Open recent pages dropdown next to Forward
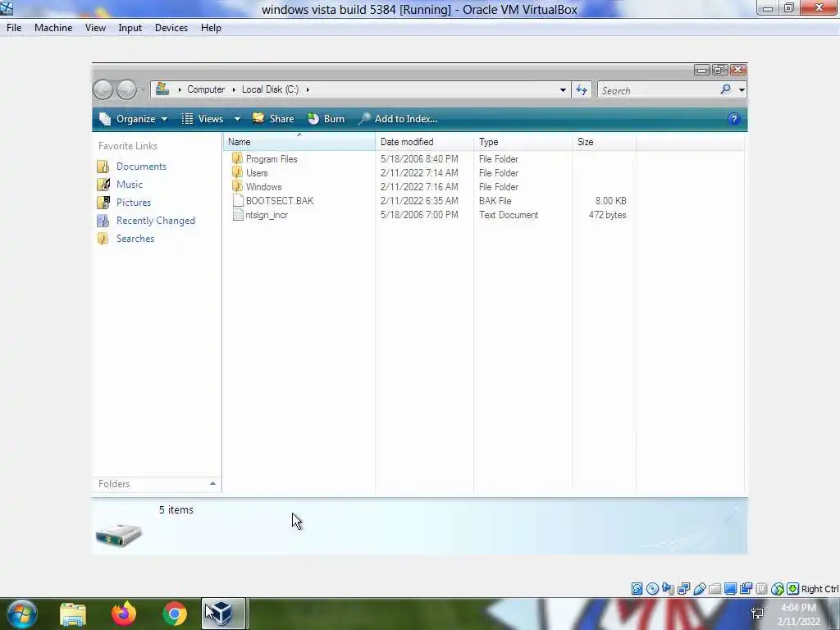The image size is (840, 630). 143,90
